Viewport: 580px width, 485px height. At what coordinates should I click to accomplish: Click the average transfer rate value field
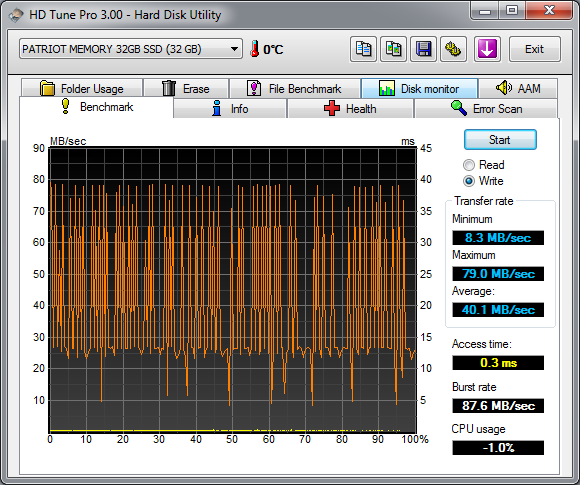tap(498, 310)
